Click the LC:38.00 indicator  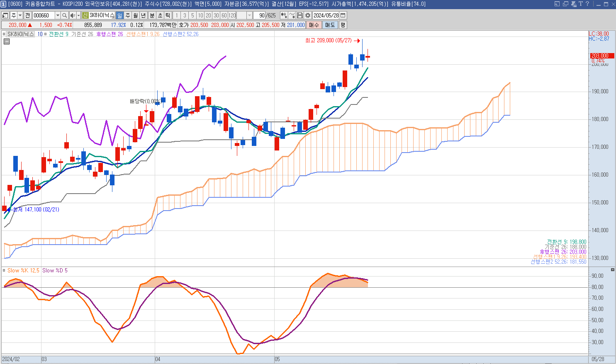click(599, 34)
